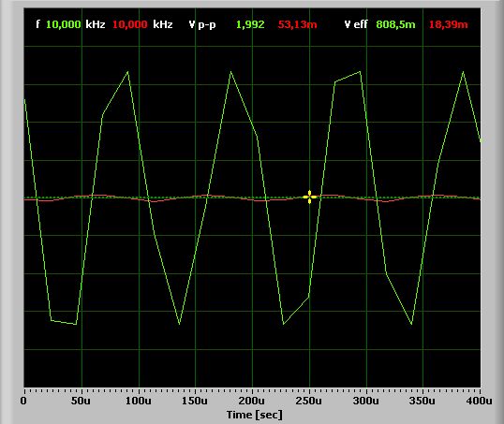This screenshot has width=504, height=424.
Task: Click the 300u time axis label
Action: click(365, 401)
